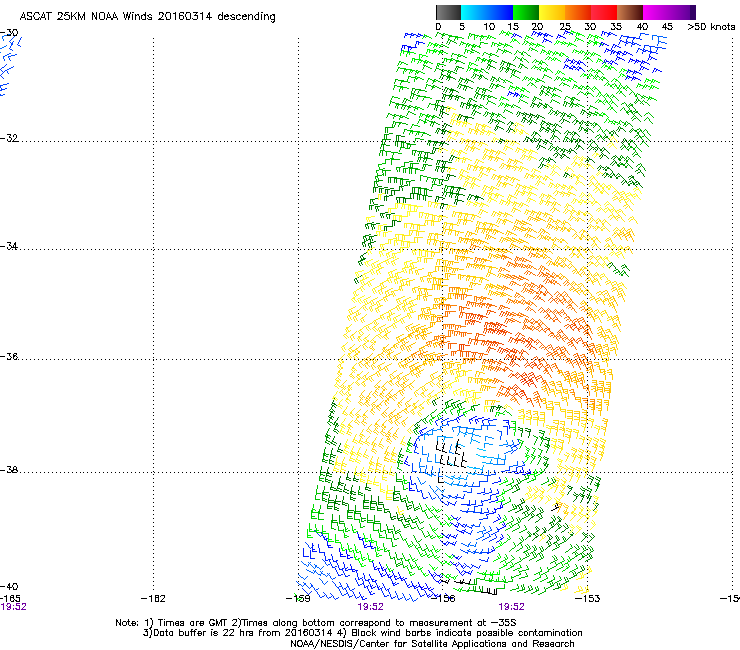
Task: Click the '40' tick label under the color bar
Action: click(x=642, y=27)
